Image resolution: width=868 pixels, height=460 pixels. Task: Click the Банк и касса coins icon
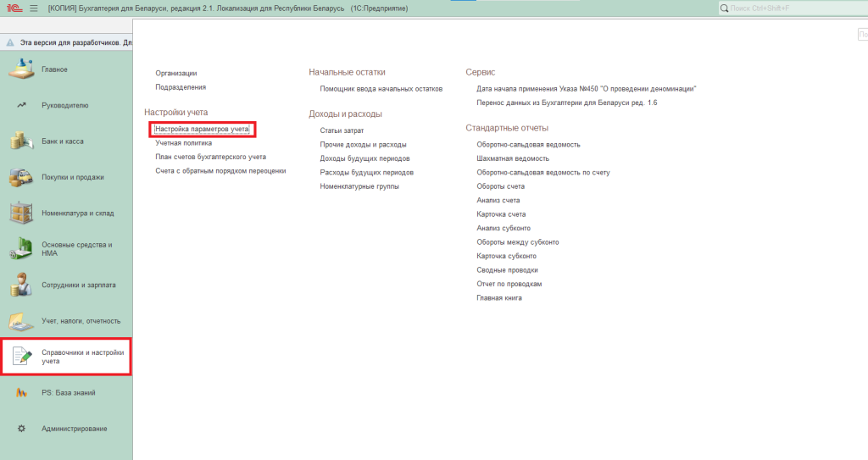click(21, 141)
